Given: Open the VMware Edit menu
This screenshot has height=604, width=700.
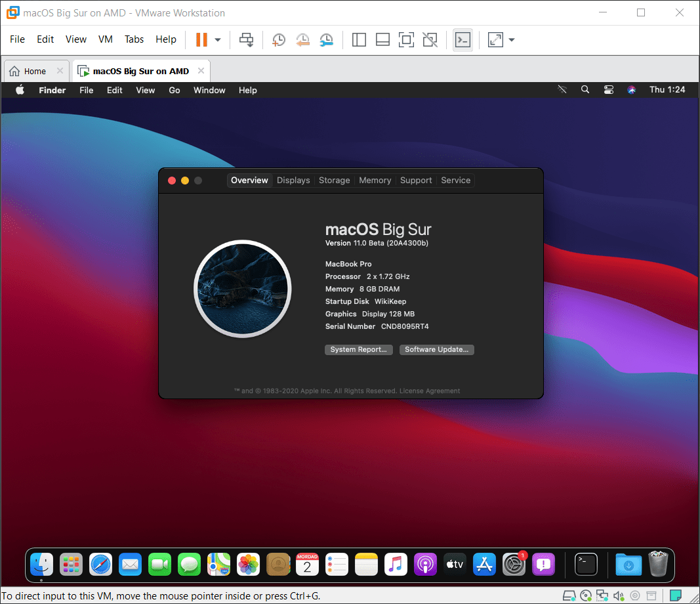Looking at the screenshot, I should tap(45, 39).
